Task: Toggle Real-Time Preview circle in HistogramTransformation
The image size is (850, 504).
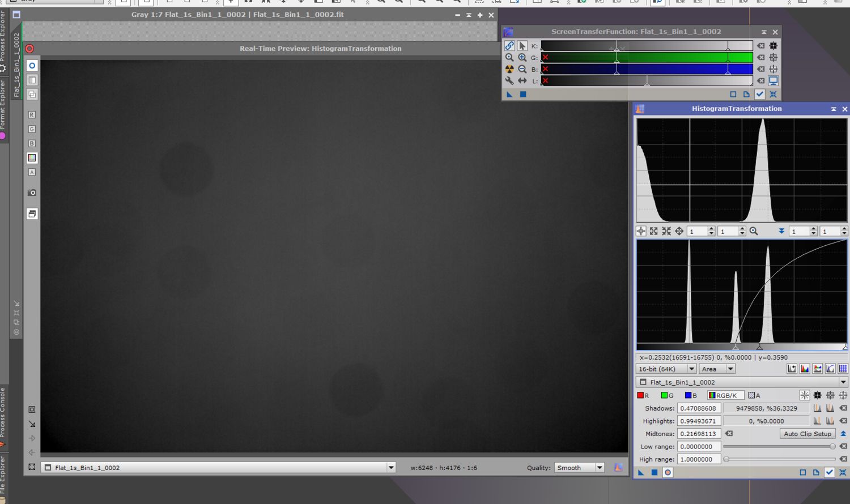Action: coord(668,472)
